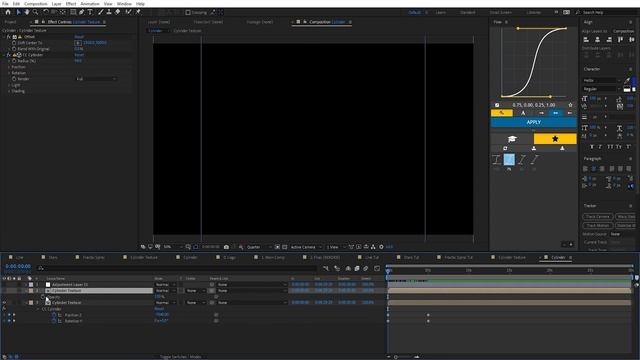Expand the Light property group

coord(9,85)
